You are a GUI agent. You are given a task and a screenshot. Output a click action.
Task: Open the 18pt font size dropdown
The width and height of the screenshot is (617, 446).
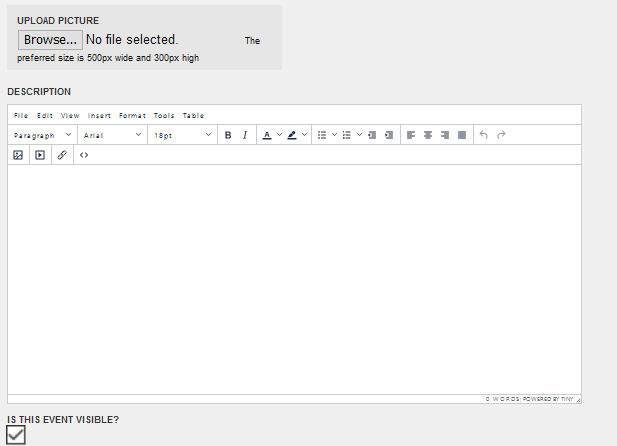point(182,135)
